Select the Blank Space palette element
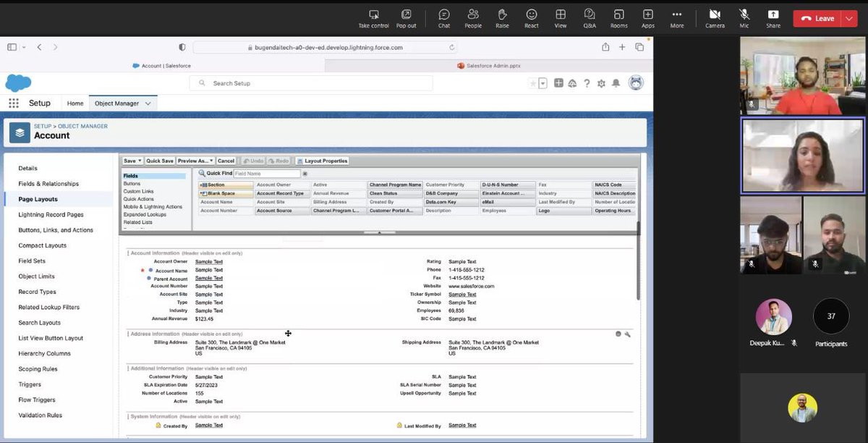This screenshot has width=868, height=443. click(226, 193)
